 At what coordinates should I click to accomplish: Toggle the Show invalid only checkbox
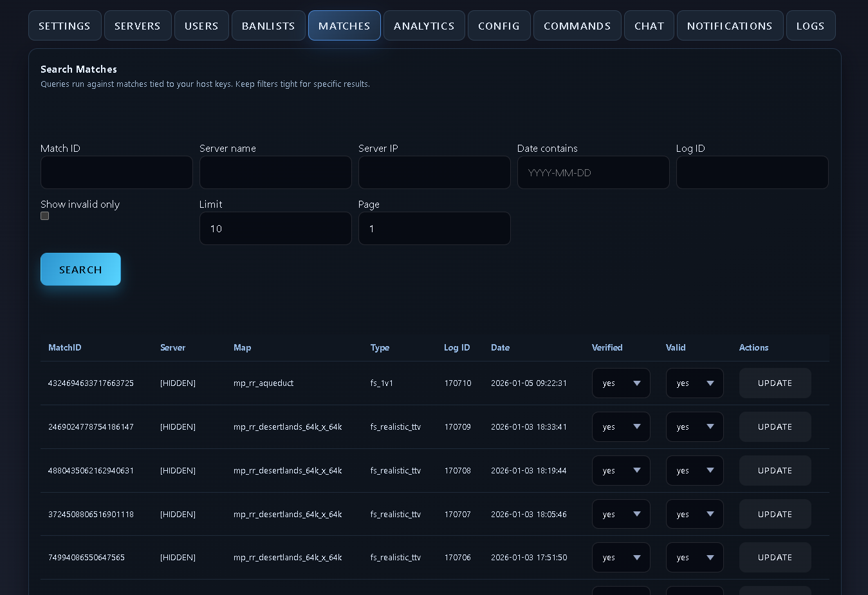click(x=45, y=216)
